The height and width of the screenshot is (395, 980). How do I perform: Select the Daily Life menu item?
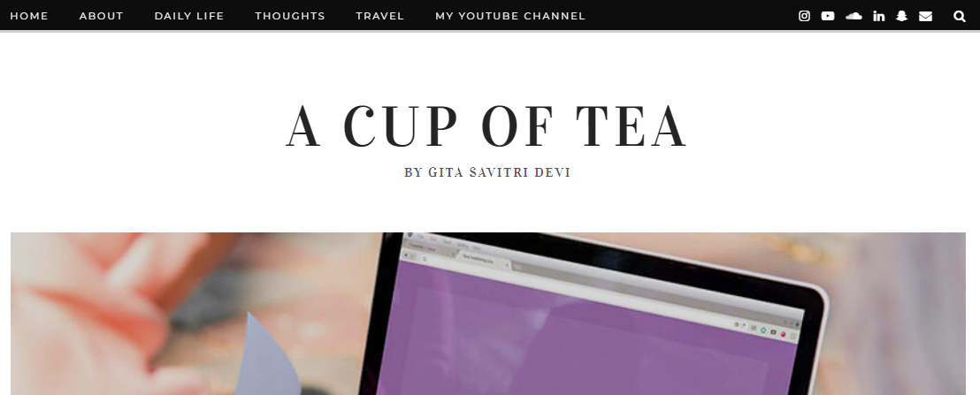point(188,16)
